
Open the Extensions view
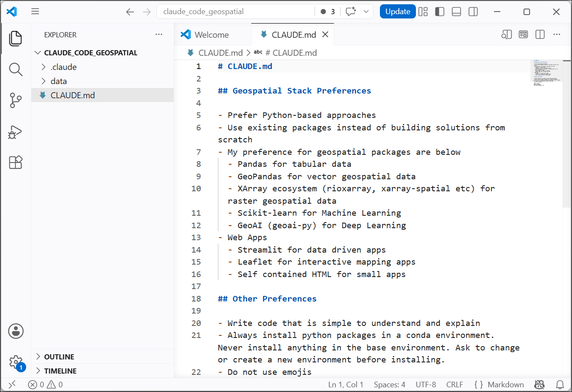click(15, 162)
